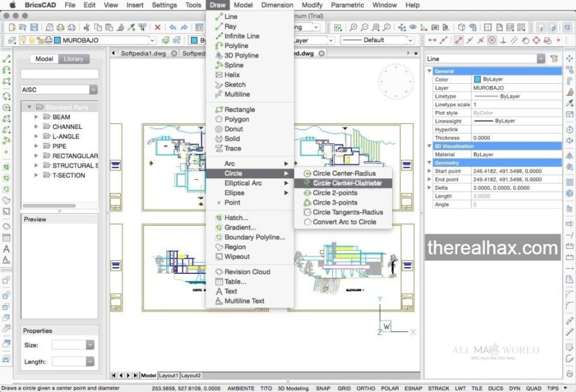
Task: Expand the Start point property
Action: pyautogui.click(x=429, y=171)
